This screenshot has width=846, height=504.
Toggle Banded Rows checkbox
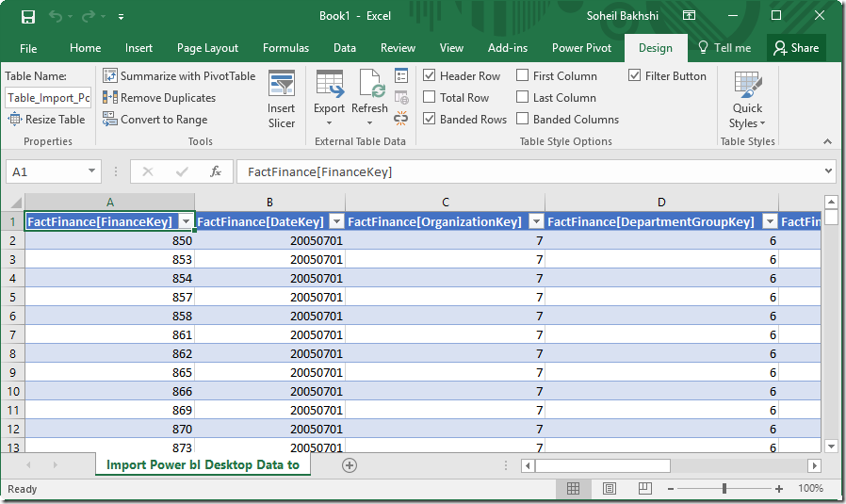tap(429, 118)
